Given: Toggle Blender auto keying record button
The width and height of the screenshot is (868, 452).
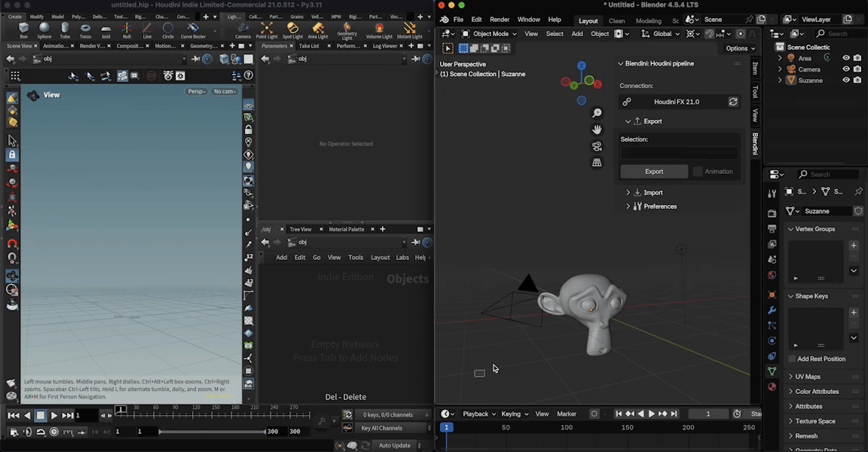Looking at the screenshot, I should [594, 414].
